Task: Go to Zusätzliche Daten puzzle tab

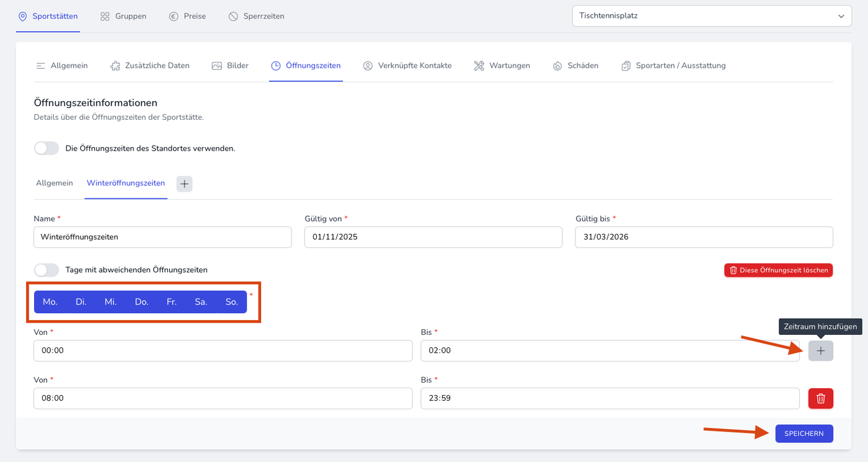Action: [150, 66]
